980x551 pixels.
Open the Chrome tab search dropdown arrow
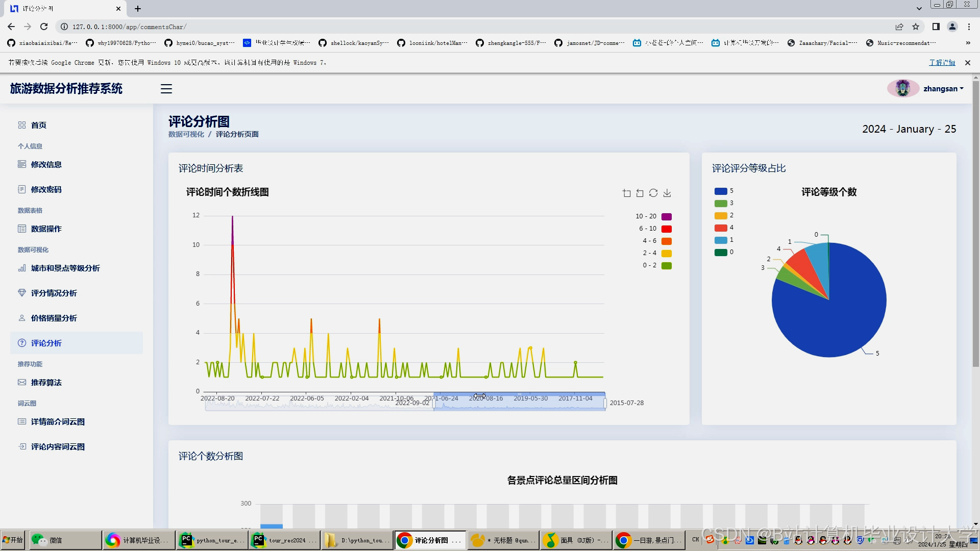click(x=919, y=8)
